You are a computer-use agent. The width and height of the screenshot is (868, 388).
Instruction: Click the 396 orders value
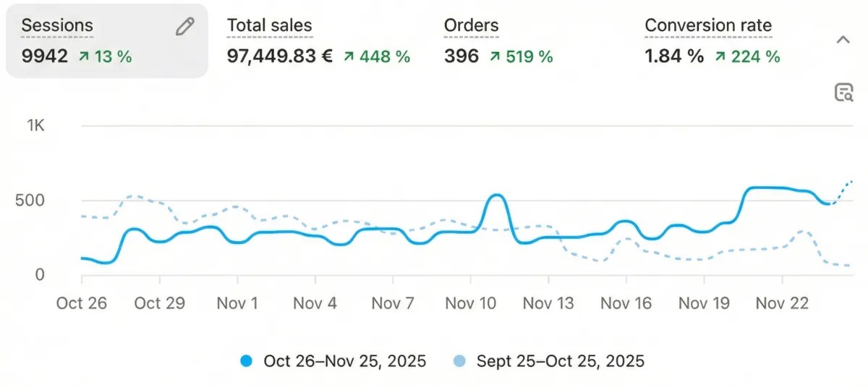click(461, 56)
